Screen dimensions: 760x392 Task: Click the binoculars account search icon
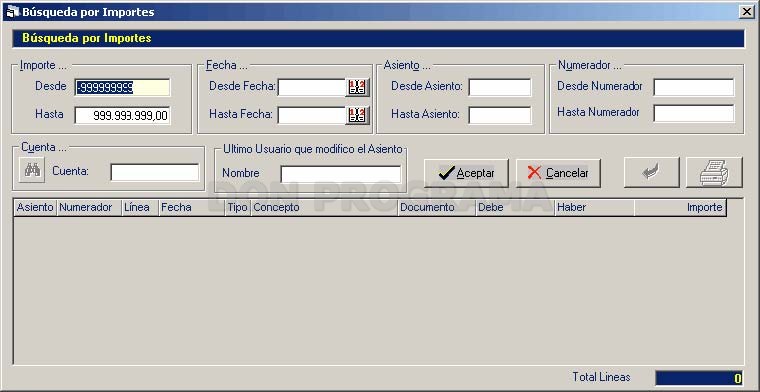pyautogui.click(x=32, y=170)
